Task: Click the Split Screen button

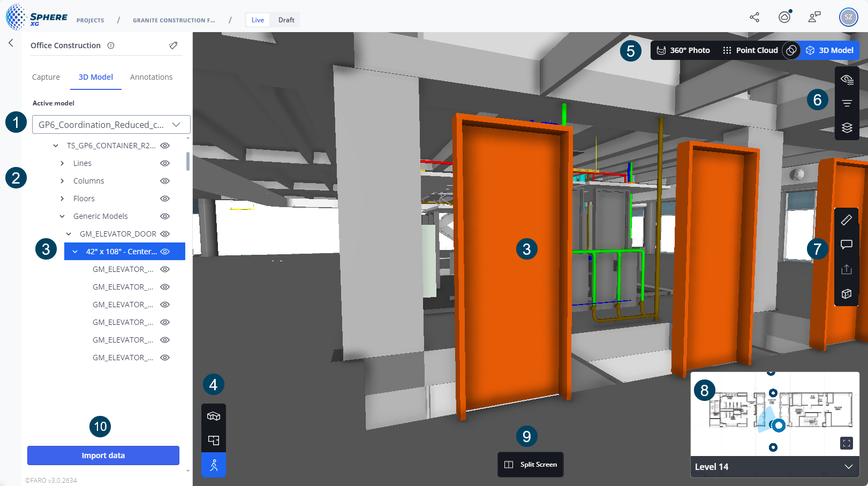Action: [531, 465]
